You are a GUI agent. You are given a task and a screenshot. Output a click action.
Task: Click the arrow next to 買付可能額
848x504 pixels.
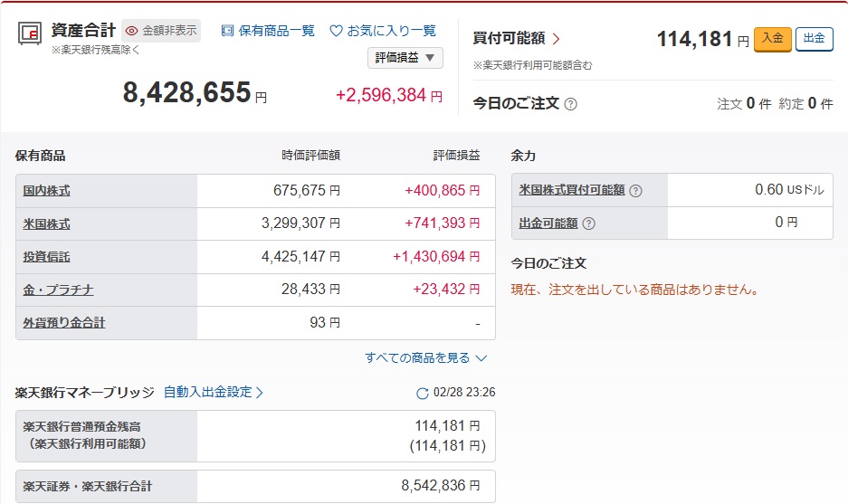tap(556, 39)
